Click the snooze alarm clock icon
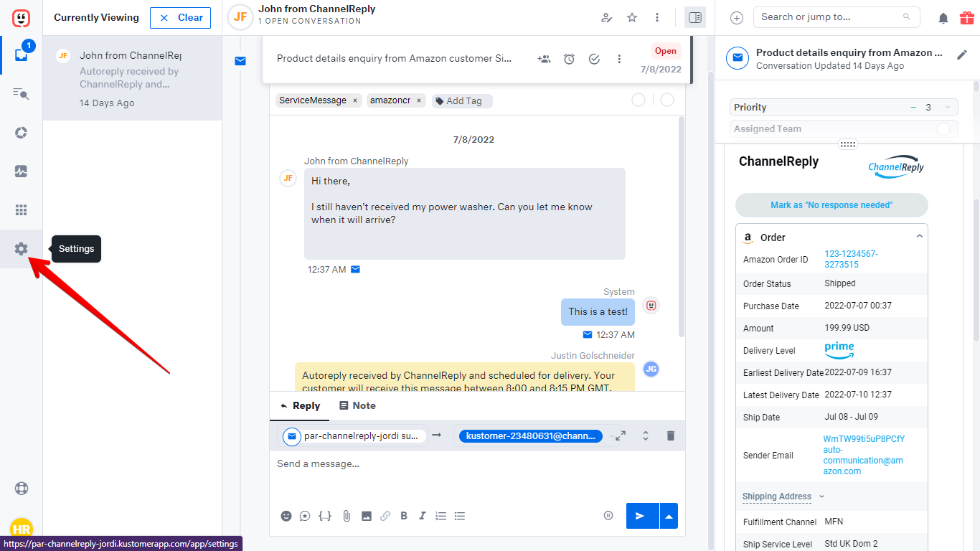This screenshot has height=551, width=980. [x=569, y=59]
